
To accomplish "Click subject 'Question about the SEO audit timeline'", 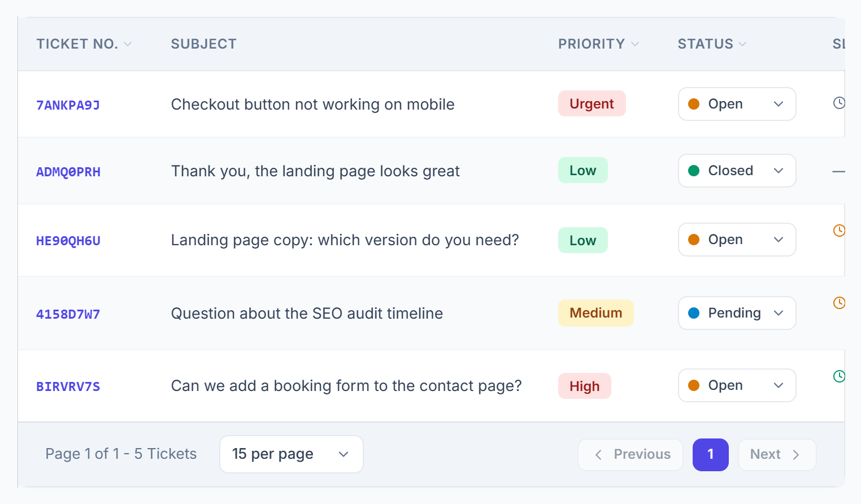I will [307, 314].
